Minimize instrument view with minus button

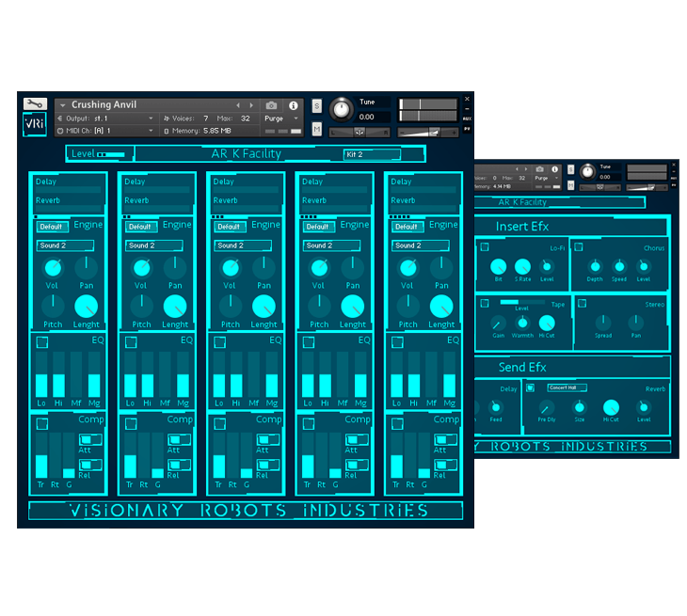tap(467, 108)
